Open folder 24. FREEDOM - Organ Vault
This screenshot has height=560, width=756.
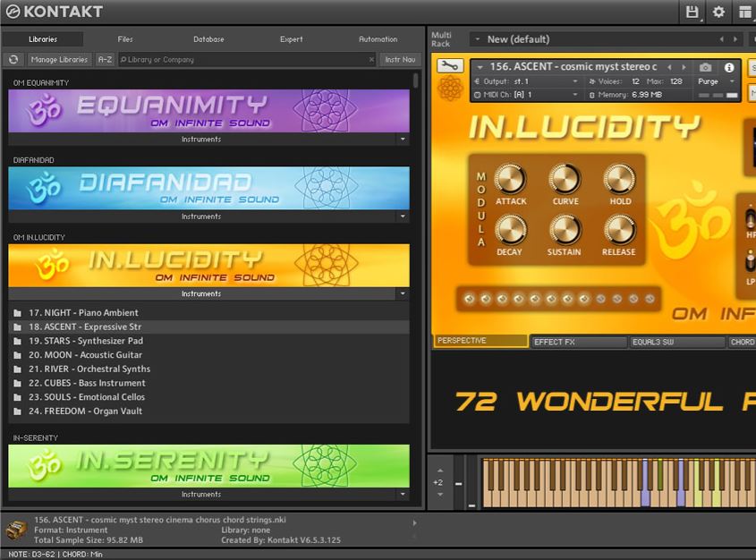click(x=208, y=412)
